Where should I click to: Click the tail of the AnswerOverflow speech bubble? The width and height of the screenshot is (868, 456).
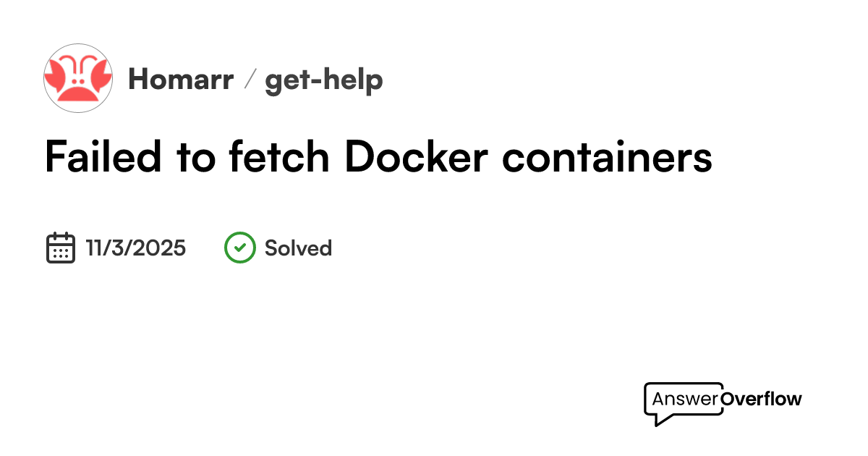pyautogui.click(x=660, y=419)
